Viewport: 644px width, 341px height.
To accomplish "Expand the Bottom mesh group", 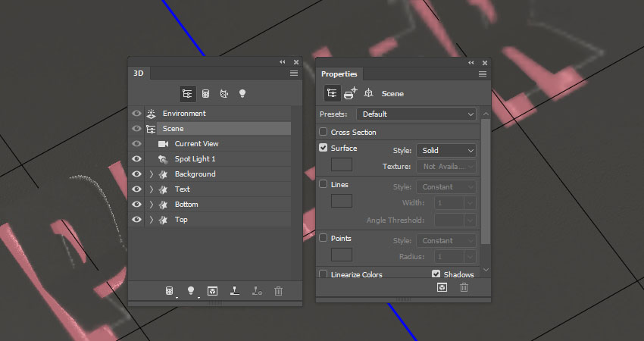I will pyautogui.click(x=151, y=205).
